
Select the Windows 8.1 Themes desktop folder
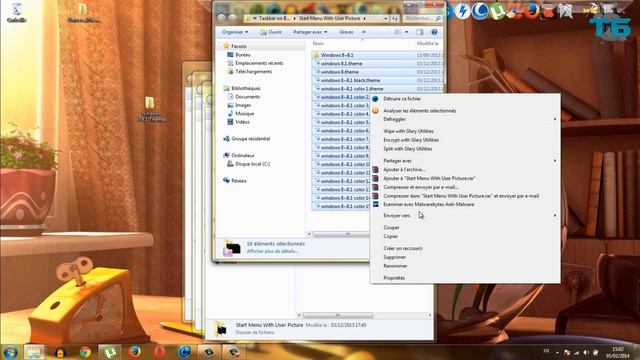[150, 109]
